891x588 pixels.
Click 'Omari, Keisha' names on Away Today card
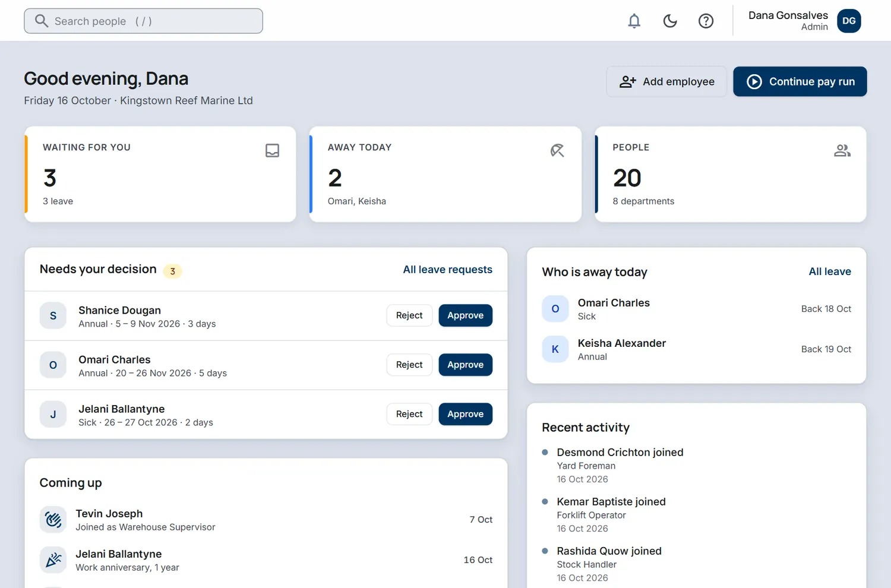[x=357, y=201]
